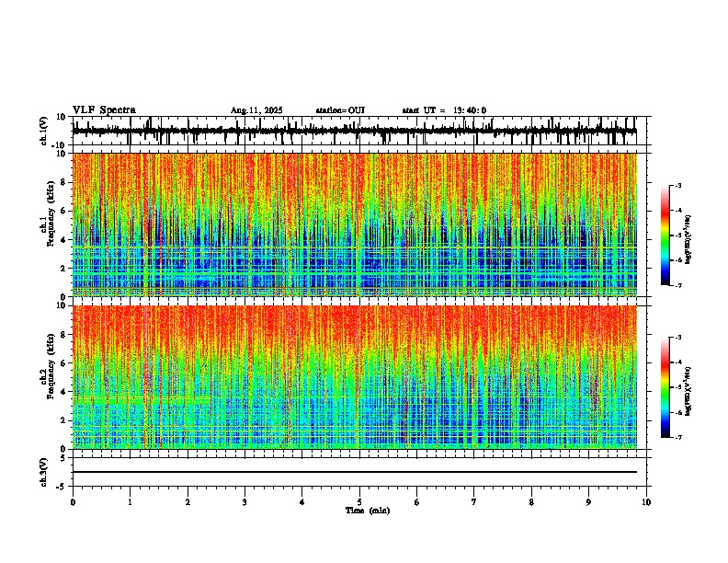Click time axis tick label "8"
This screenshot has height=563, width=728.
point(531,502)
